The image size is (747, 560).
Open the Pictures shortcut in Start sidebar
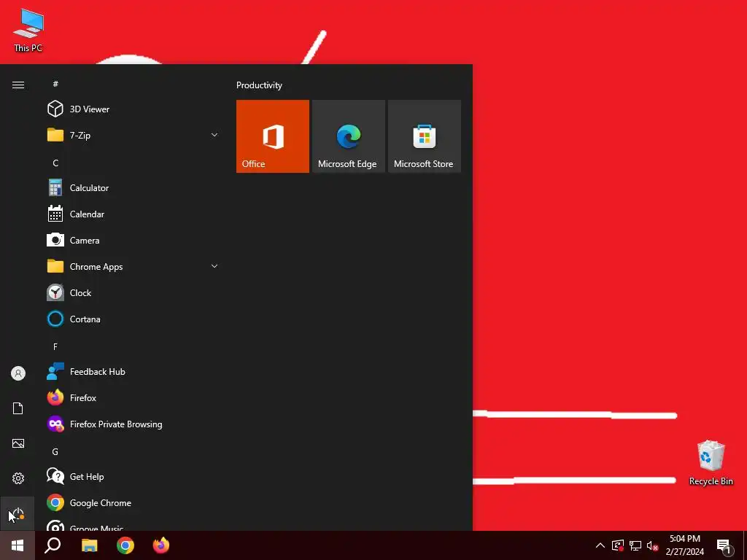pos(18,444)
